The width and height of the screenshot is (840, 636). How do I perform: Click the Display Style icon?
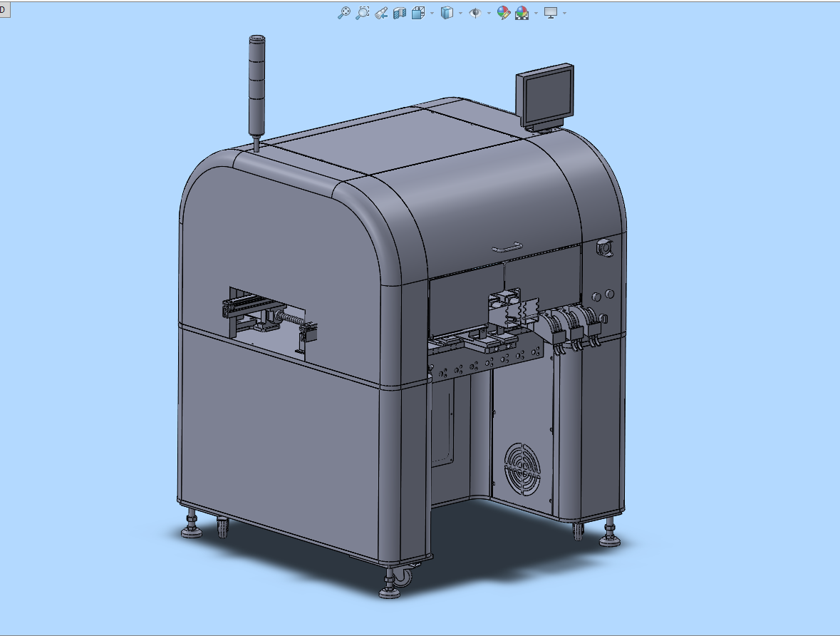[447, 13]
